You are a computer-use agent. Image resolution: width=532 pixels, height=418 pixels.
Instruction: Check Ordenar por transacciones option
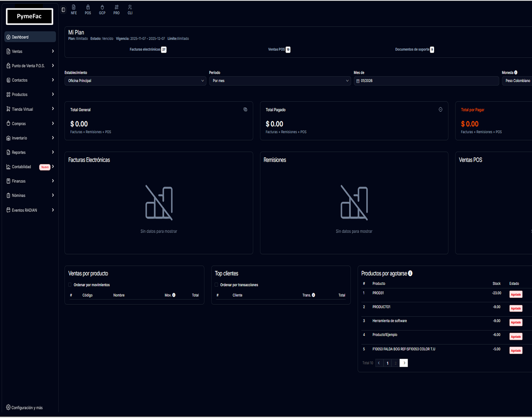tap(216, 285)
